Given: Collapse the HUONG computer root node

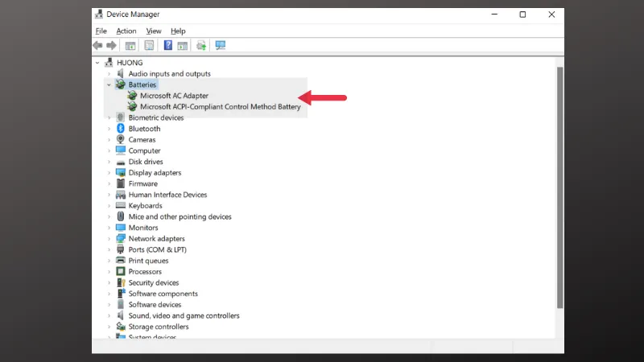Looking at the screenshot, I should pyautogui.click(x=97, y=63).
